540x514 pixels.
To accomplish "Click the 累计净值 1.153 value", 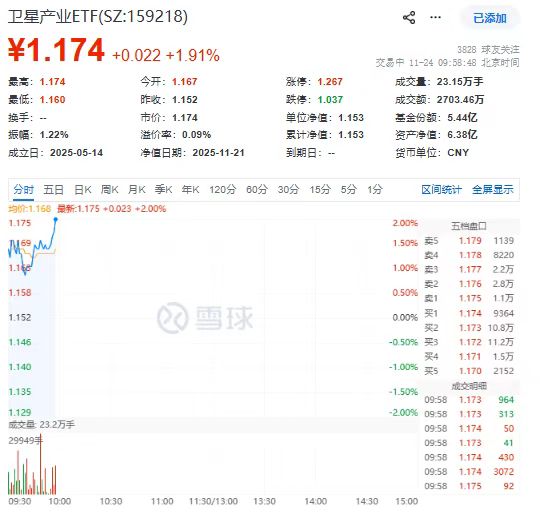I will pyautogui.click(x=351, y=135).
